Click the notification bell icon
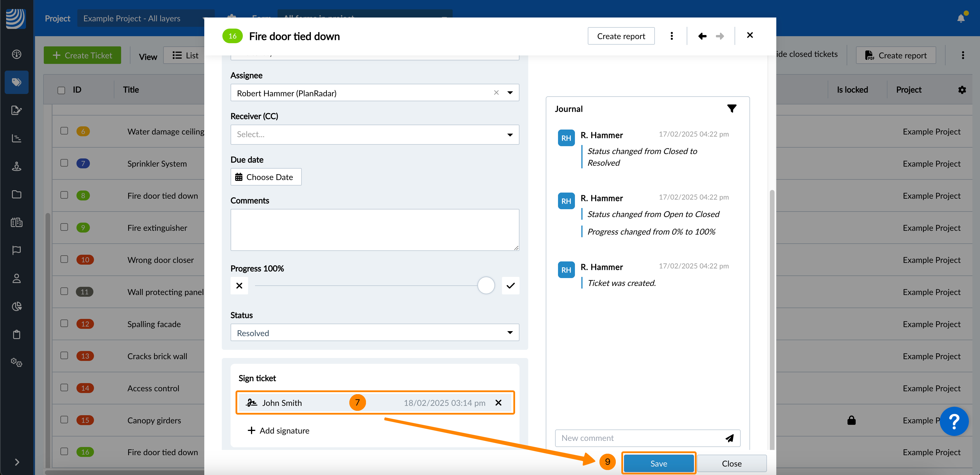The height and width of the screenshot is (475, 980). [961, 18]
